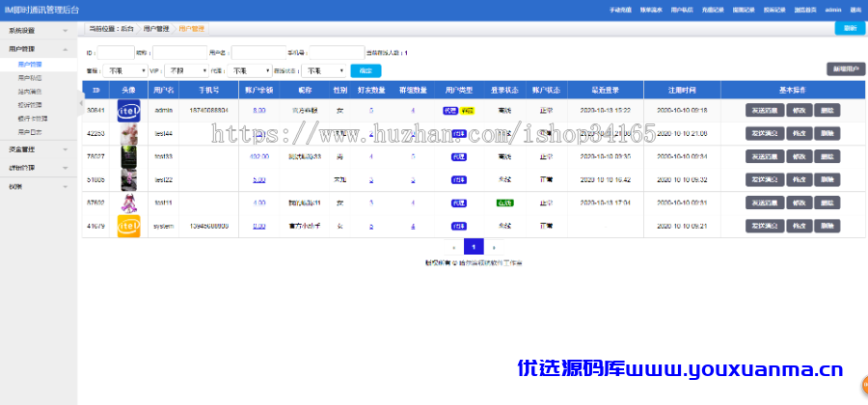Open the VIP filter dropdown
Viewport: 868px width, 405px height.
pyautogui.click(x=186, y=70)
